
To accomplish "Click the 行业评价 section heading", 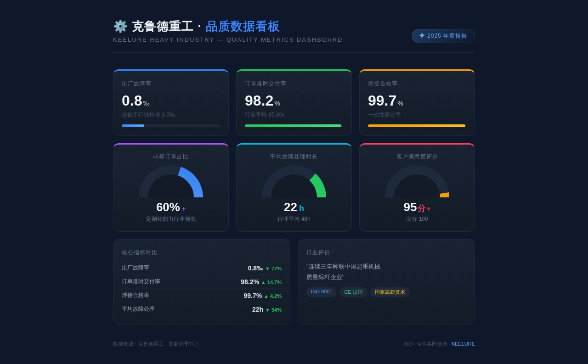I will tap(318, 252).
